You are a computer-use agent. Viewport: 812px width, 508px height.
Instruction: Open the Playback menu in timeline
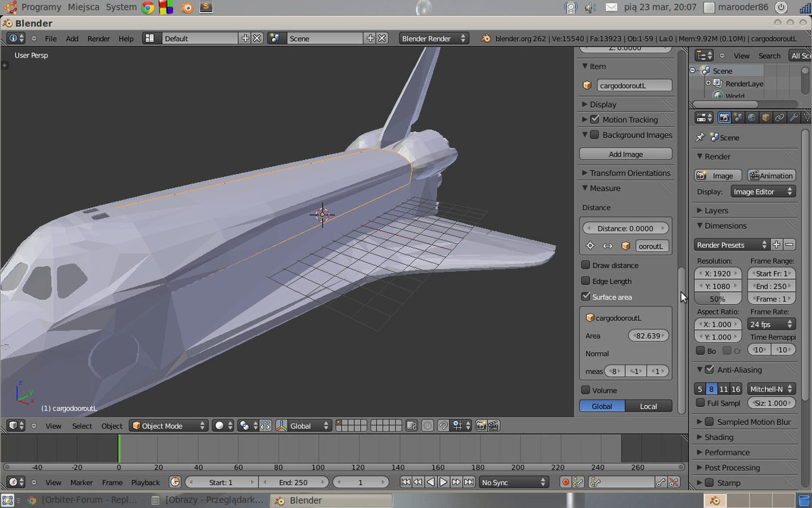pyautogui.click(x=145, y=482)
